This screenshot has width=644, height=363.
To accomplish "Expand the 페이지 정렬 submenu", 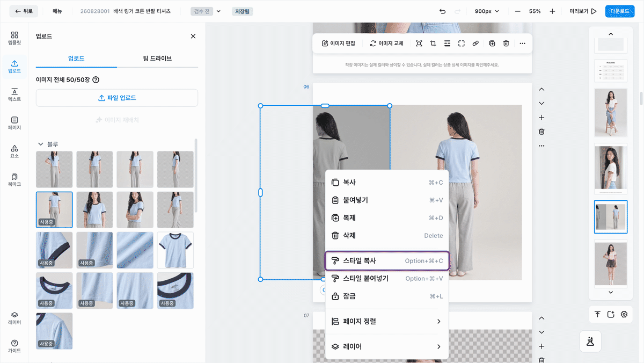I will coord(386,321).
